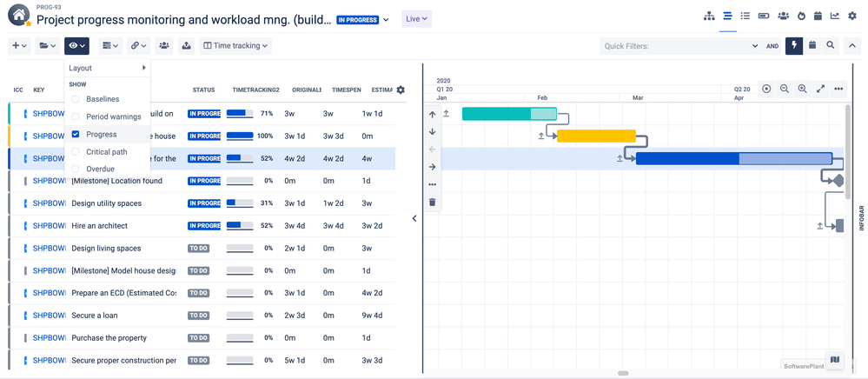Open the reports chart icon
Screen dimensions: 868x379
(834, 16)
